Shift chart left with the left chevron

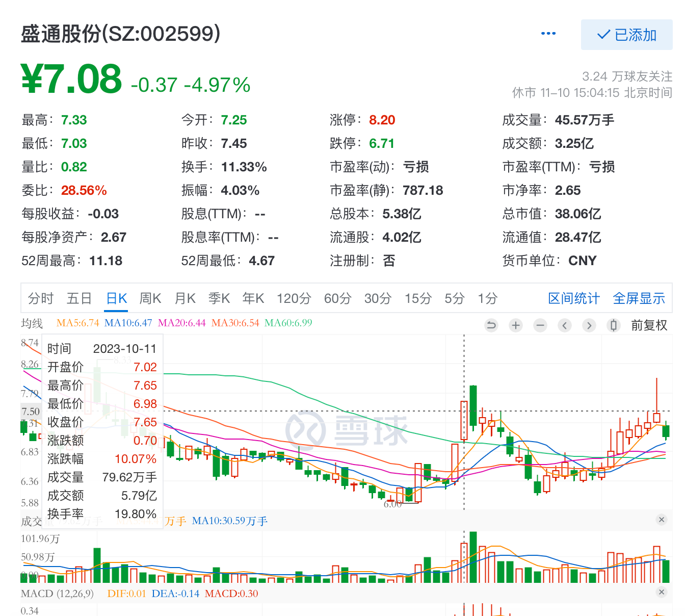click(x=565, y=325)
